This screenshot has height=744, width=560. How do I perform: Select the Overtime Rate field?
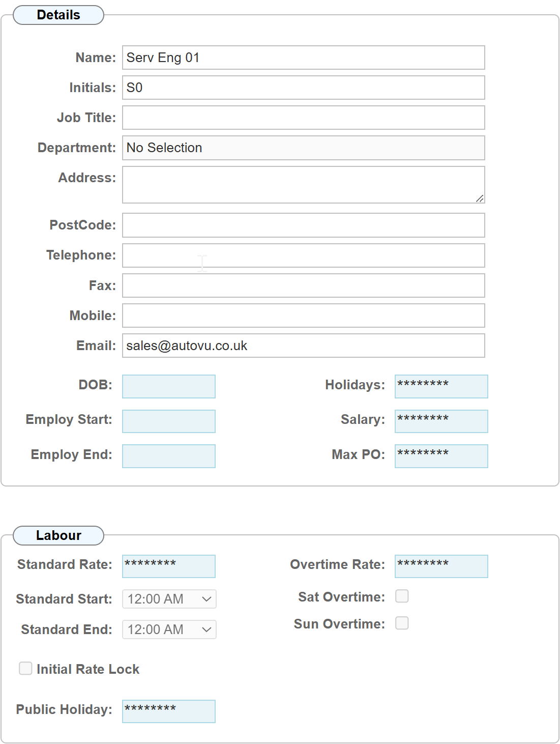click(x=441, y=566)
